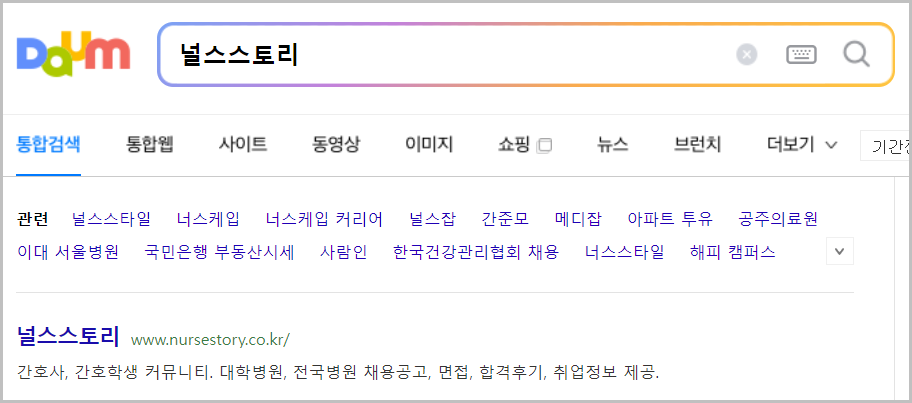This screenshot has width=912, height=403.
Task: Clear the search text with the X icon
Action: pos(747,55)
